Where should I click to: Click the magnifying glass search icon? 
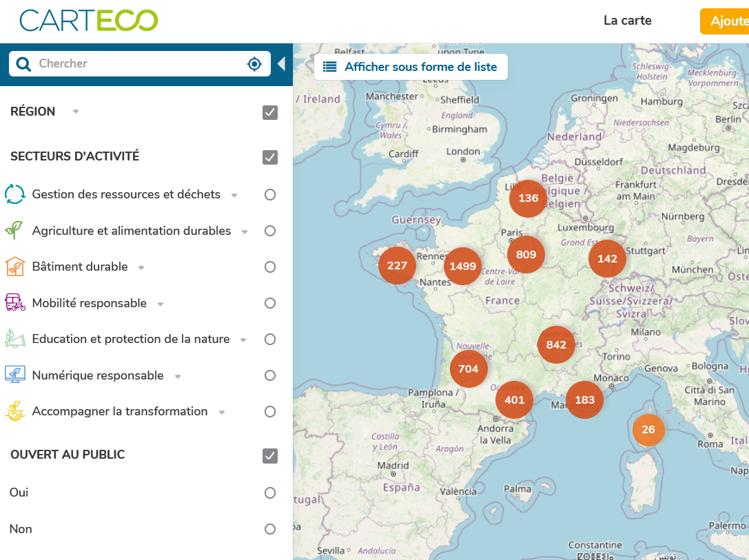click(x=23, y=64)
